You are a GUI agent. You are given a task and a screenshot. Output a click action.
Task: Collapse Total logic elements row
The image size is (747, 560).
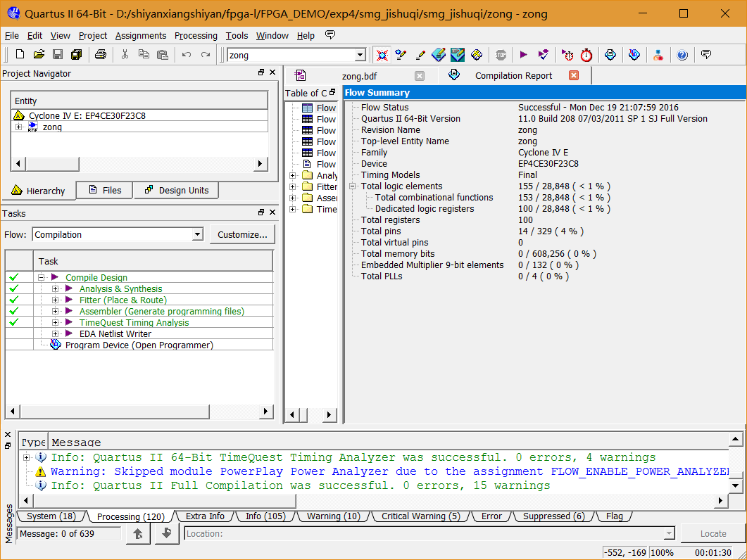353,186
